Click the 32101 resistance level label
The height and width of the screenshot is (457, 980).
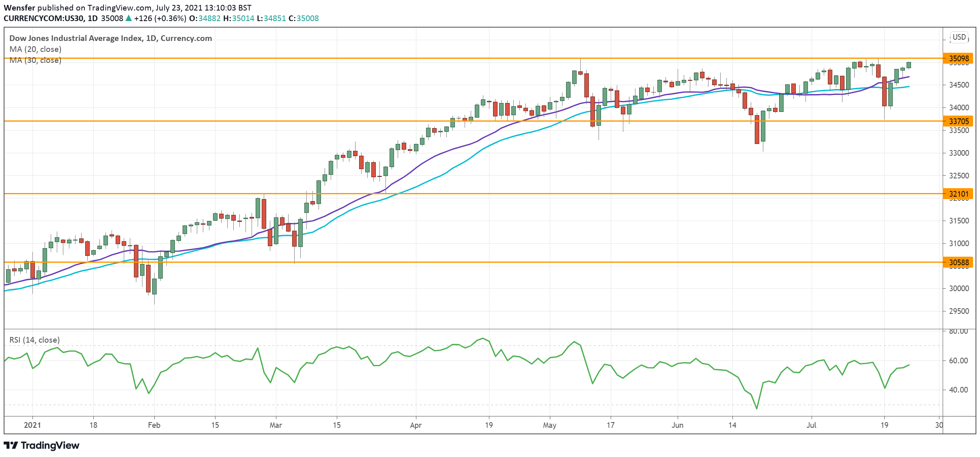958,194
